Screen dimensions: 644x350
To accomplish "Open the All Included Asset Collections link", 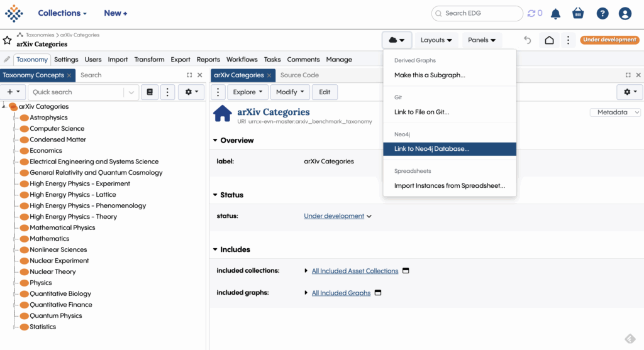I will pos(355,271).
